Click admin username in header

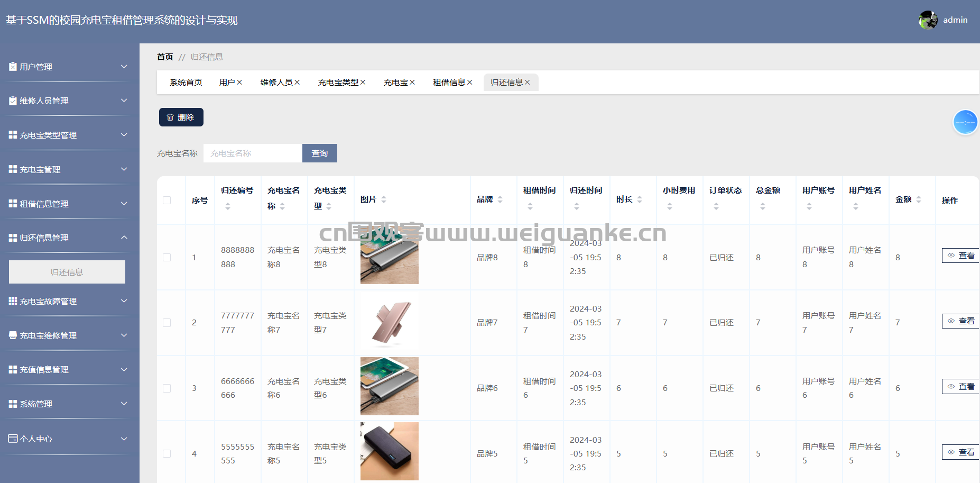tap(955, 20)
